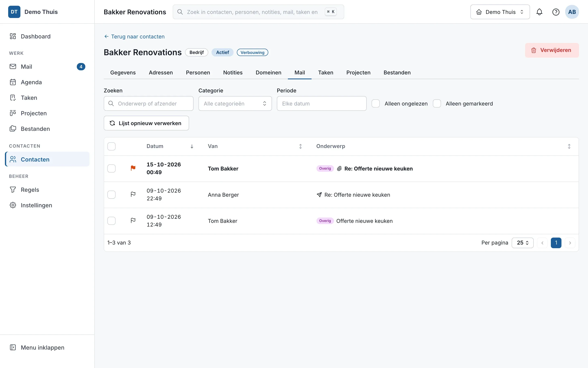Open the AB user avatar menu
This screenshot has width=588, height=368.
pyautogui.click(x=572, y=12)
